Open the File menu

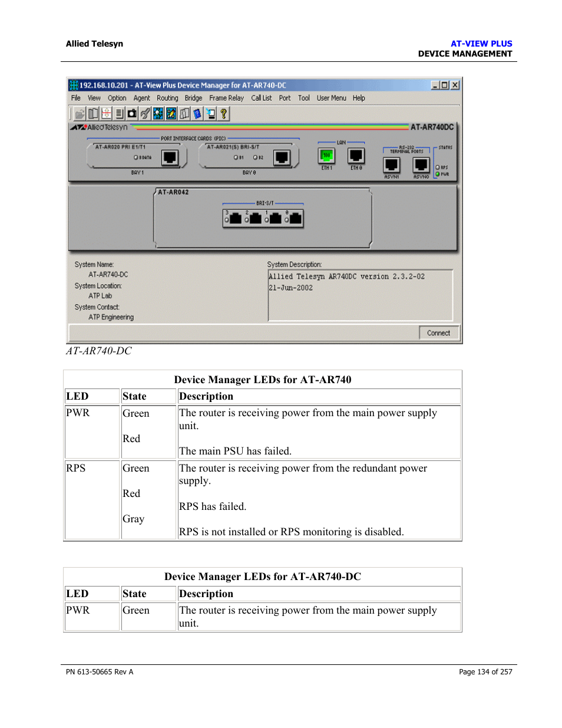click(x=76, y=98)
